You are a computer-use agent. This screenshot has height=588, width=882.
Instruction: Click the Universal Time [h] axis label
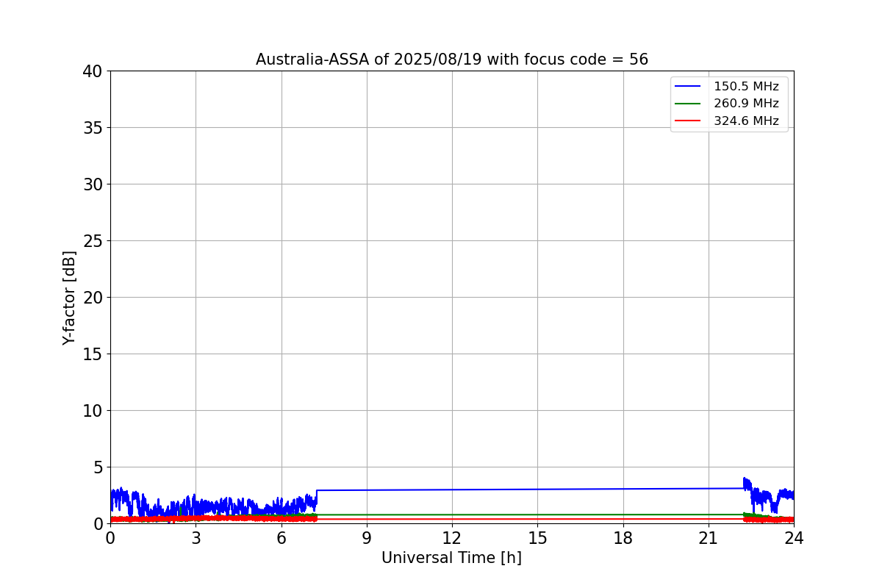click(451, 558)
